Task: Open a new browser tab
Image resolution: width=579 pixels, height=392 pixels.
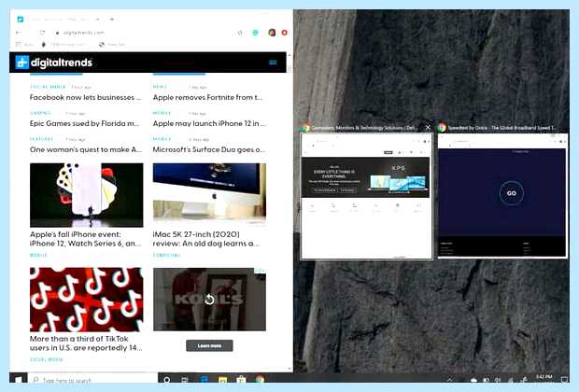Action: click(x=112, y=20)
